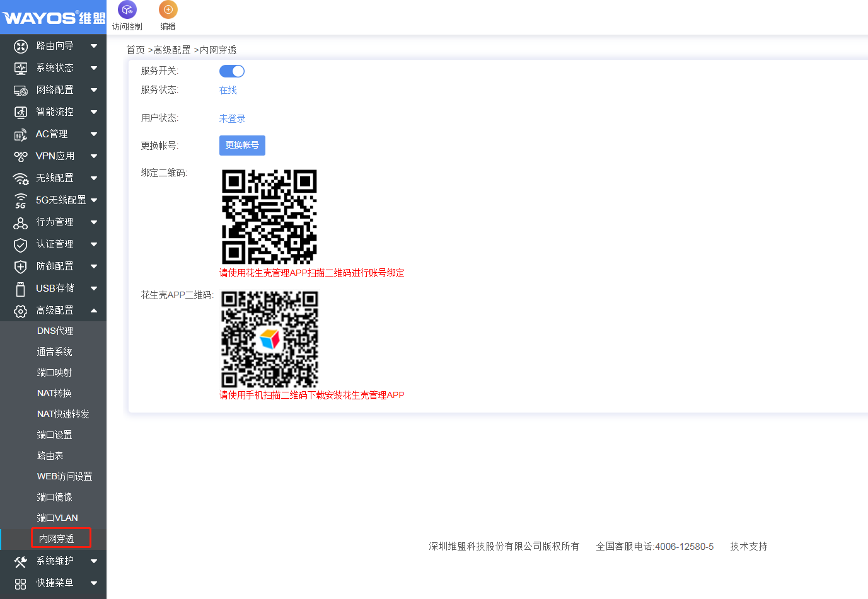Click the 访问控制 toolbar icon

[x=127, y=9]
